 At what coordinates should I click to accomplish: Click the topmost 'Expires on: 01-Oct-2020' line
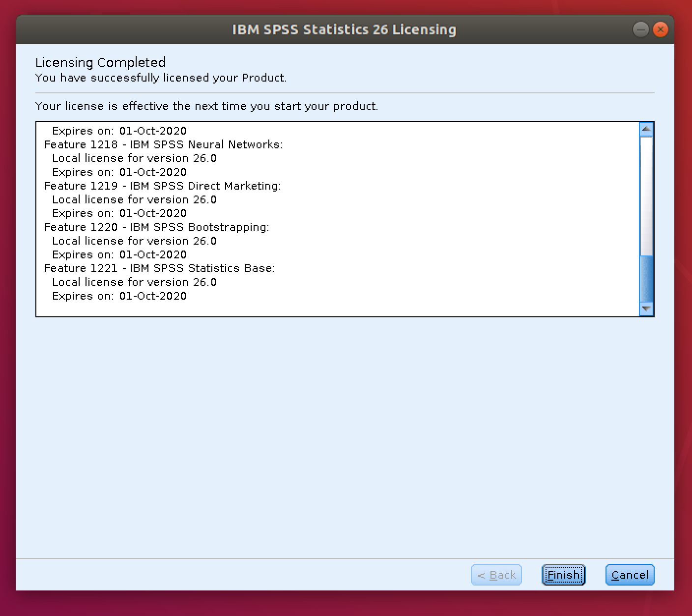[x=119, y=131]
